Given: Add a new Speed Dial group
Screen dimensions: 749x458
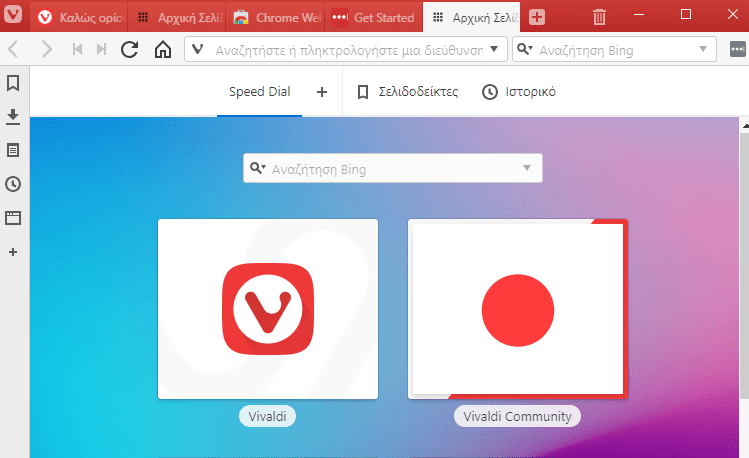Looking at the screenshot, I should click(x=322, y=92).
